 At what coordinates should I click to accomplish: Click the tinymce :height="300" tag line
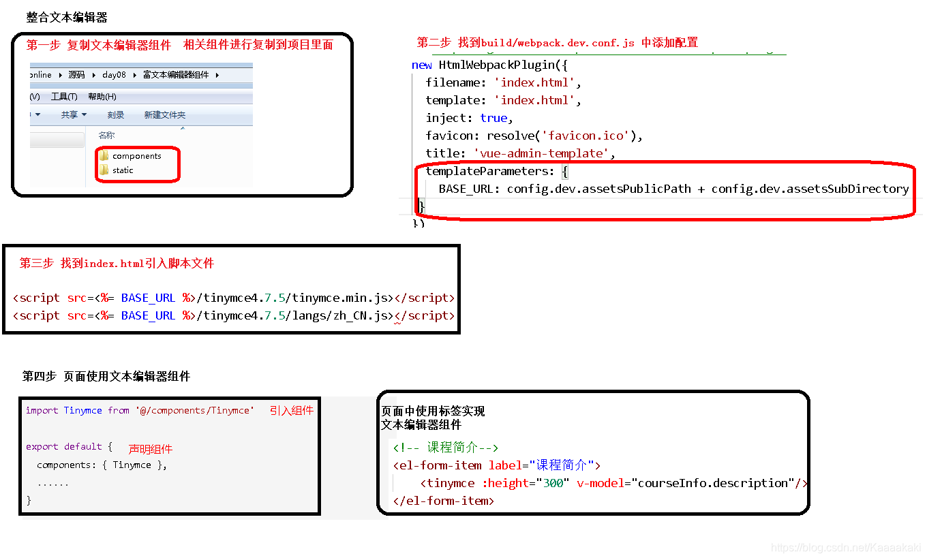[614, 484]
